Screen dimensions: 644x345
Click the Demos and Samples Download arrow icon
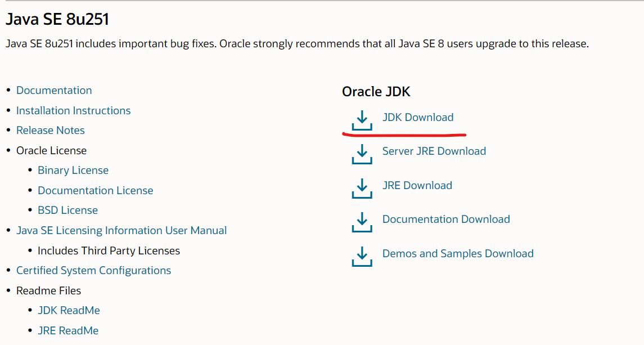click(x=362, y=256)
